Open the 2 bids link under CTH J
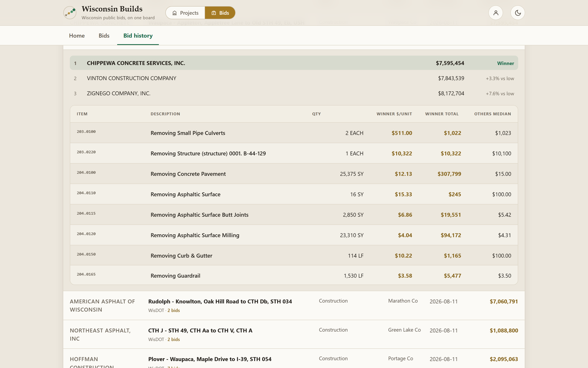 click(x=174, y=339)
